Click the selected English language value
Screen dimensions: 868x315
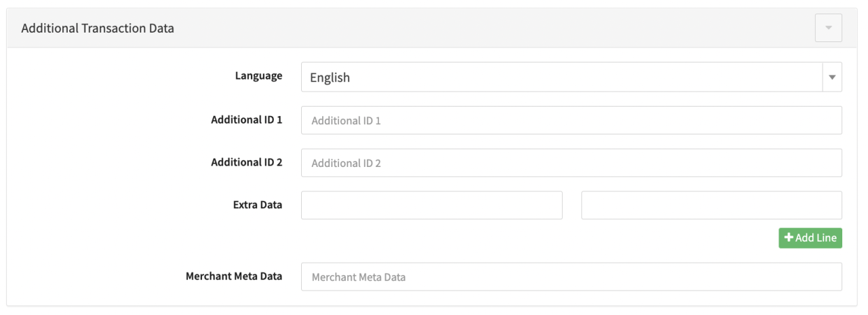[x=330, y=77]
